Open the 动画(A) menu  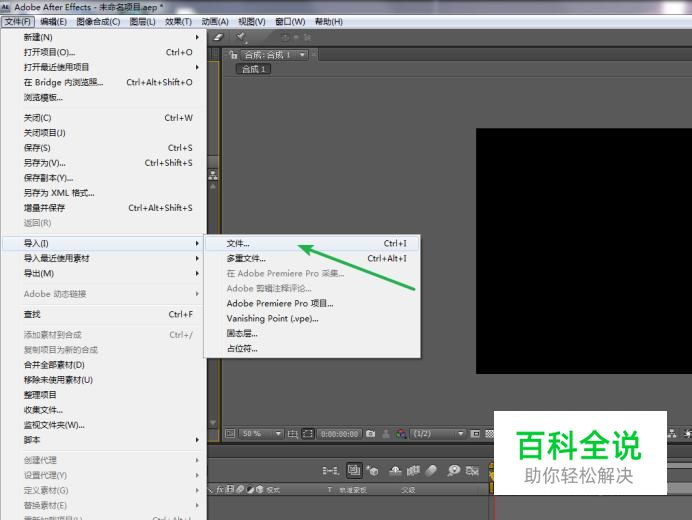[215, 22]
